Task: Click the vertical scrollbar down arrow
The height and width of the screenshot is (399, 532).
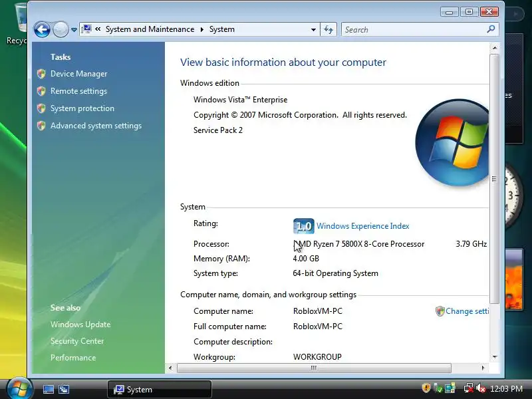Action: [x=495, y=357]
